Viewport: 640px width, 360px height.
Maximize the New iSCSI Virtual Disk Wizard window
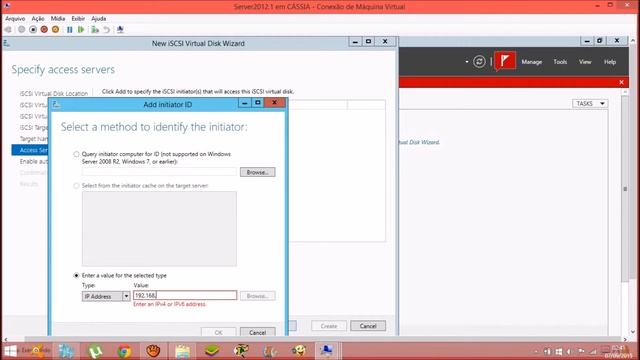368,42
